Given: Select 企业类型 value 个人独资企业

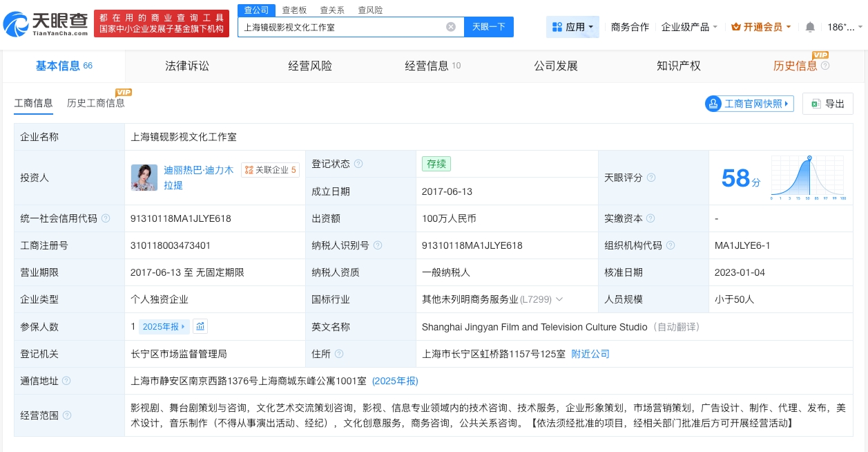Looking at the screenshot, I should 160,300.
